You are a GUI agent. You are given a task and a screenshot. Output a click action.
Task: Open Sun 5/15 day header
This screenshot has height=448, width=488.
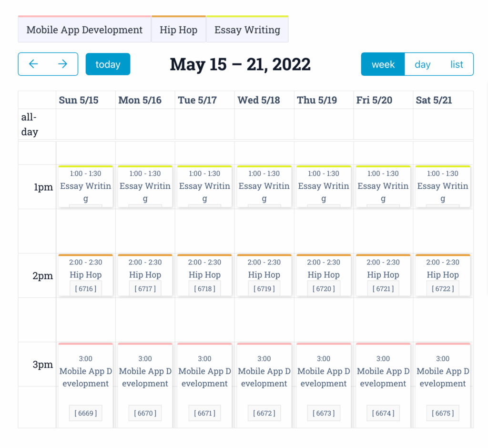pos(79,100)
